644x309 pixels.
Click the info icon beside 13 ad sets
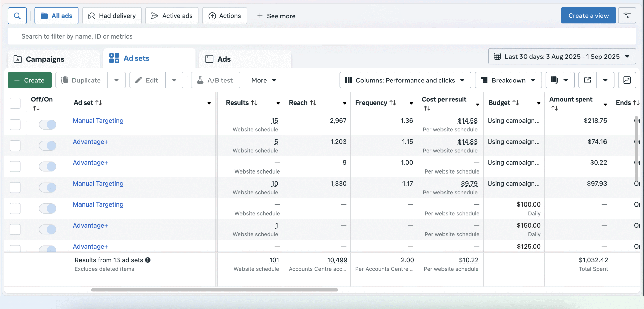coord(148,260)
